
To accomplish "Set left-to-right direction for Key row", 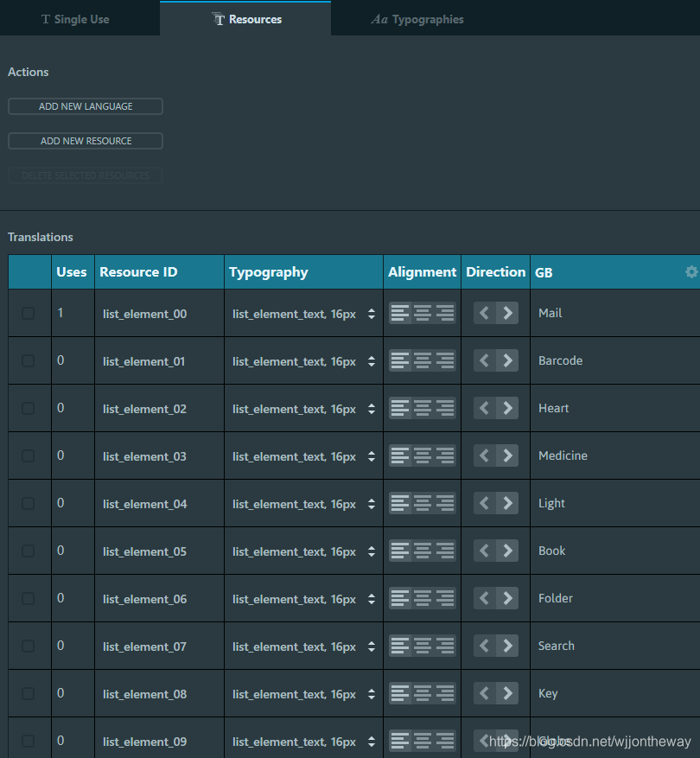I will point(507,693).
